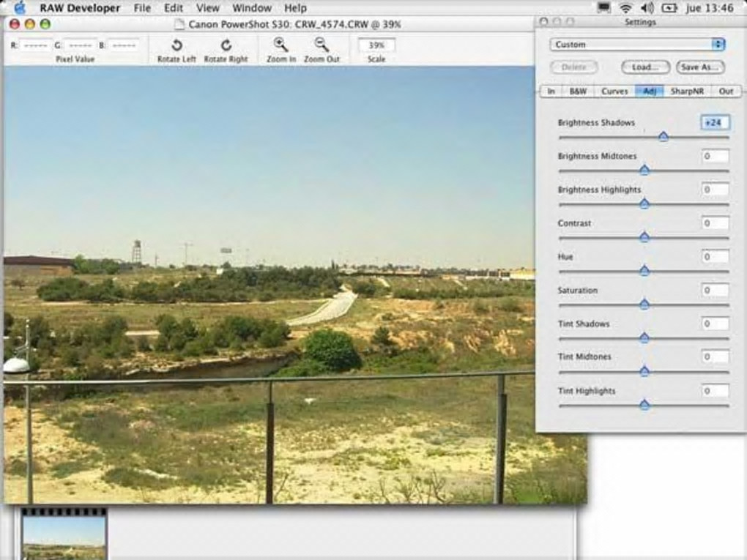Click the display icon in menu bar
Viewport: 747px width, 560px height.
coord(604,7)
